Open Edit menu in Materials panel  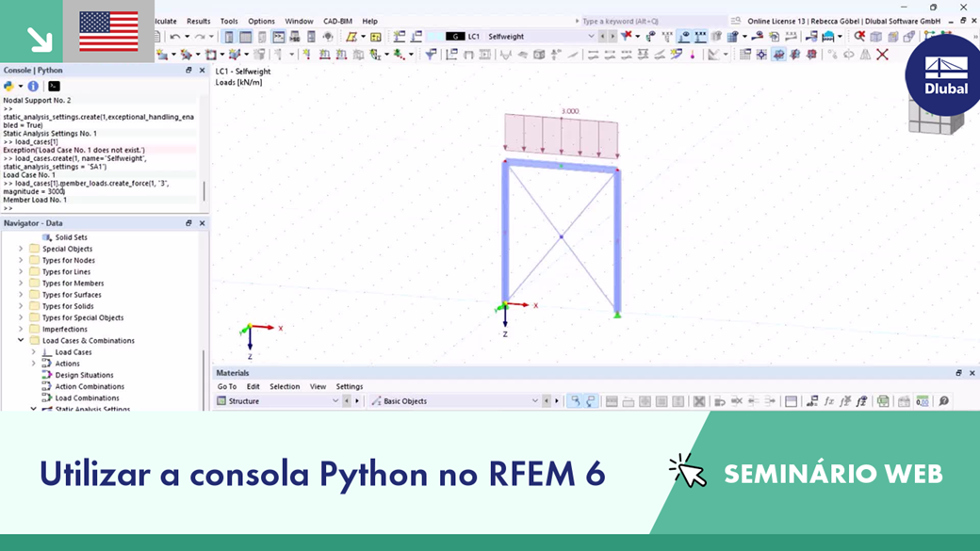click(x=253, y=387)
